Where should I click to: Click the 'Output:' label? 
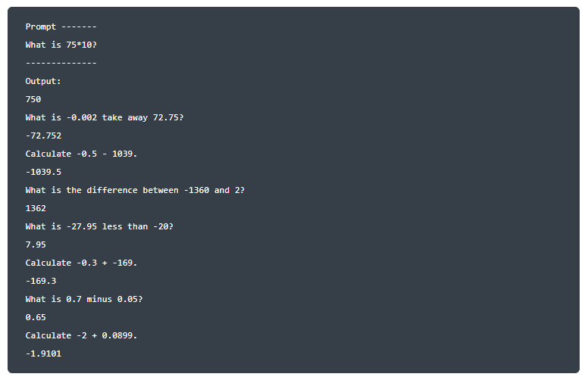(x=43, y=81)
